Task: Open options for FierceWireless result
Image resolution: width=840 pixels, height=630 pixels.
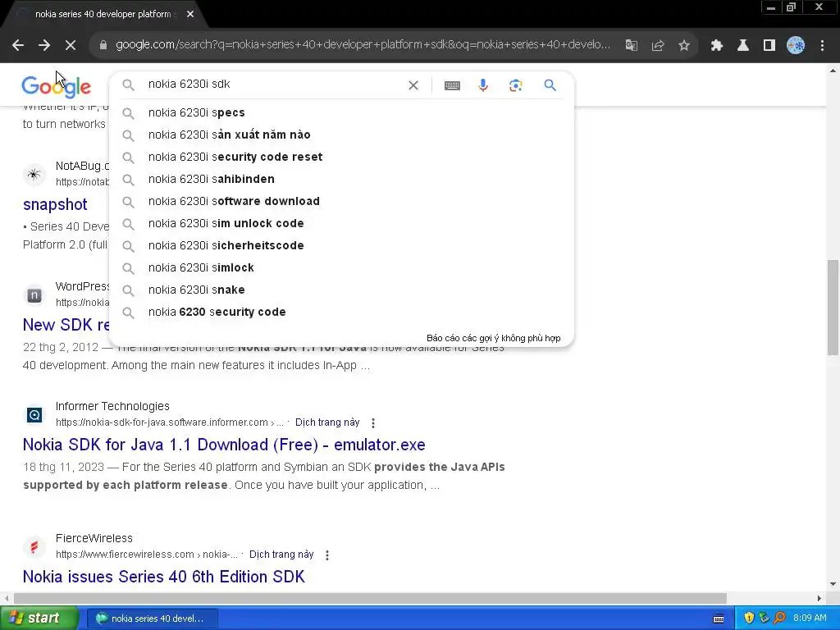Action: point(327,555)
